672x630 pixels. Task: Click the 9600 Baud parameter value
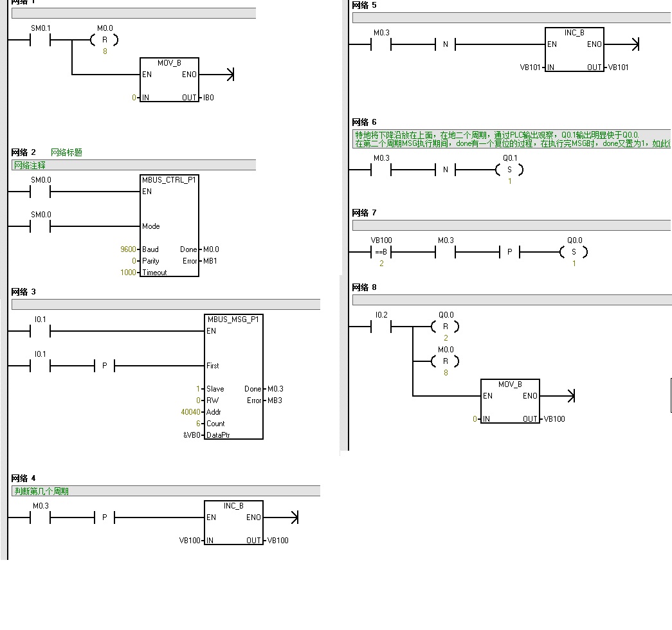[128, 249]
